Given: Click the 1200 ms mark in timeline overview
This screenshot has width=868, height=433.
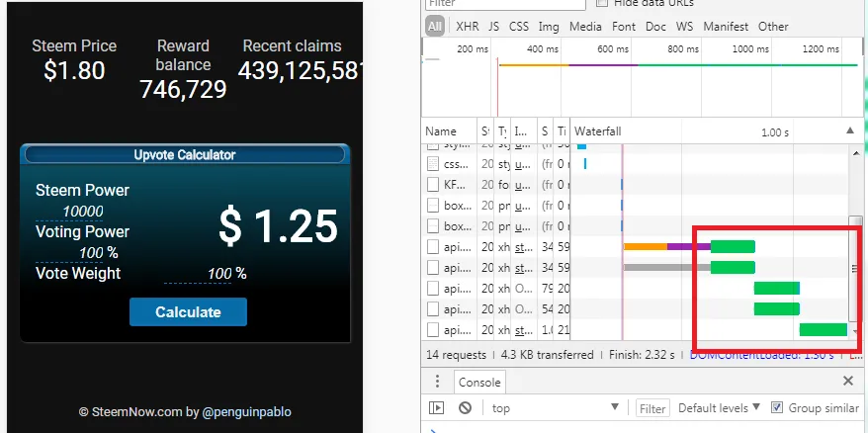Looking at the screenshot, I should point(822,49).
